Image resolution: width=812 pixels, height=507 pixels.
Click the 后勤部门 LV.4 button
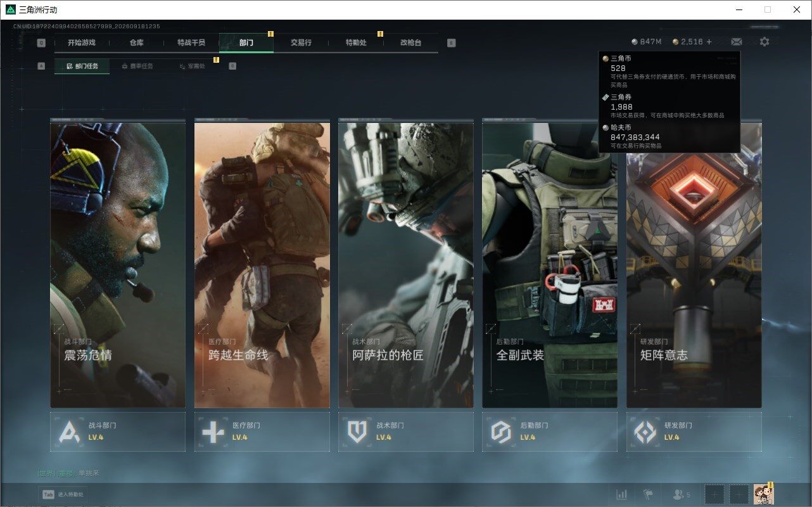pos(550,432)
